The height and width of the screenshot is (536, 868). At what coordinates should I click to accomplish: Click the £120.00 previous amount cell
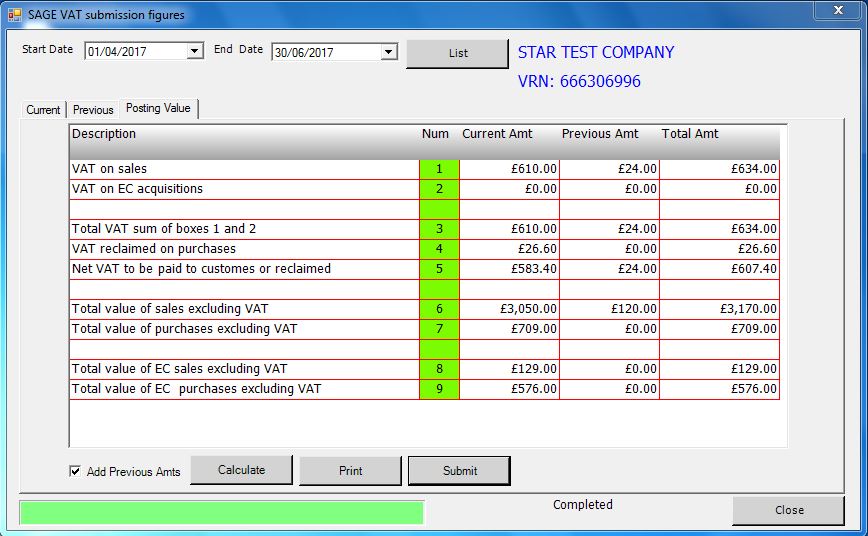(x=609, y=308)
